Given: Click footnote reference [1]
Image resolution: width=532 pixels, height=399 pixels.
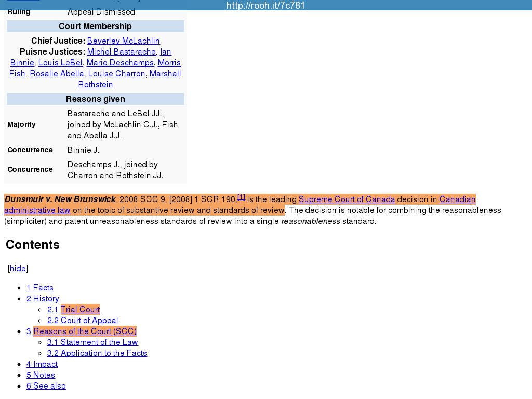Looking at the screenshot, I should click(x=241, y=197).
